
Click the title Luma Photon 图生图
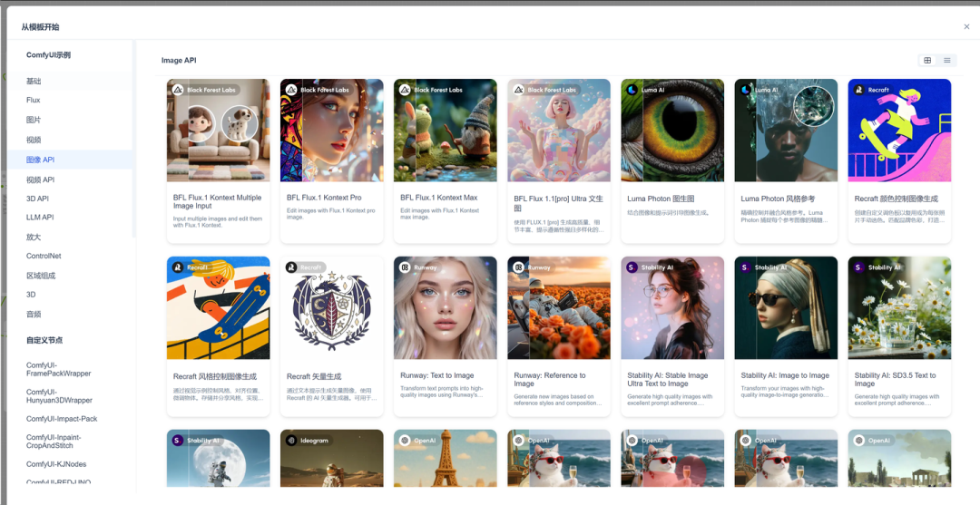coord(661,199)
